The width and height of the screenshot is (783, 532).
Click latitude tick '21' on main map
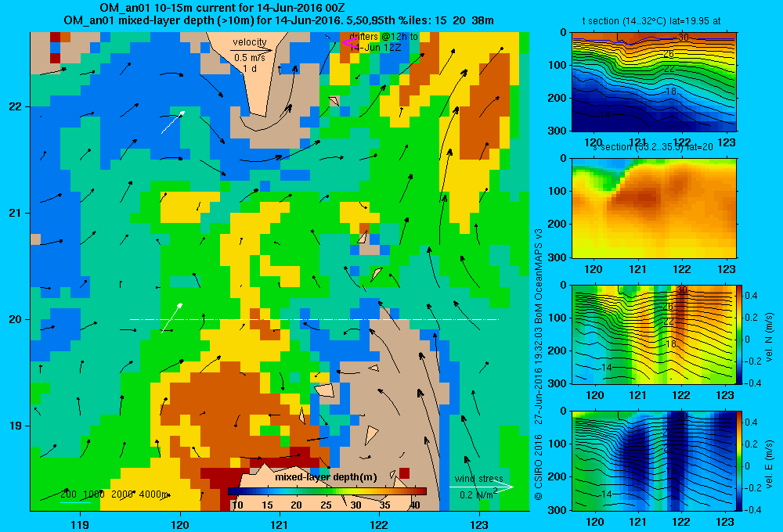coord(15,213)
